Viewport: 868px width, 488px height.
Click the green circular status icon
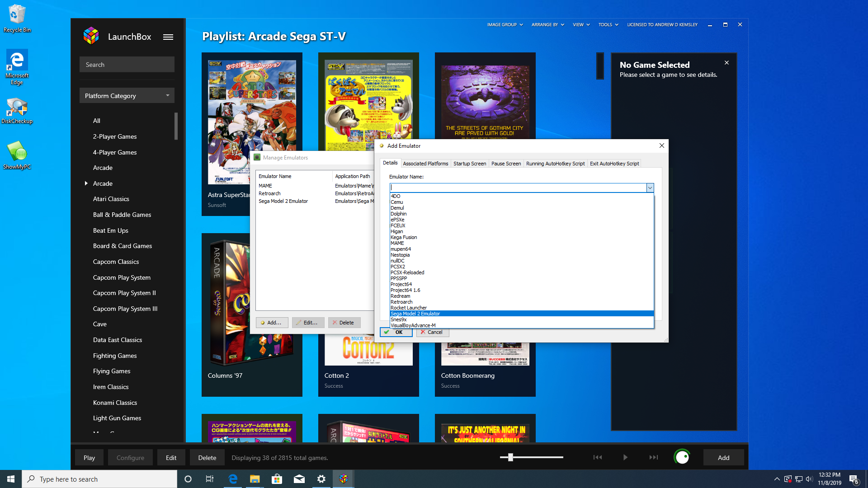coord(682,457)
